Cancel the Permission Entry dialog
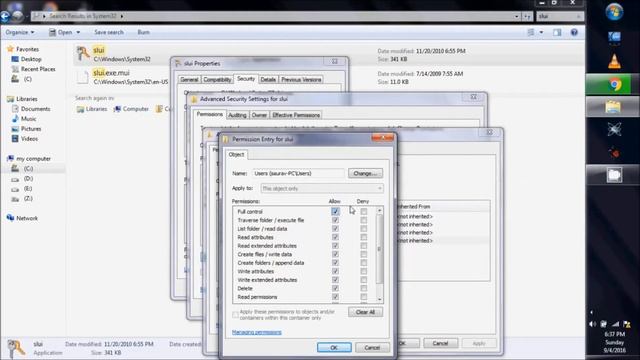This screenshot has width=640, height=360. (x=372, y=347)
